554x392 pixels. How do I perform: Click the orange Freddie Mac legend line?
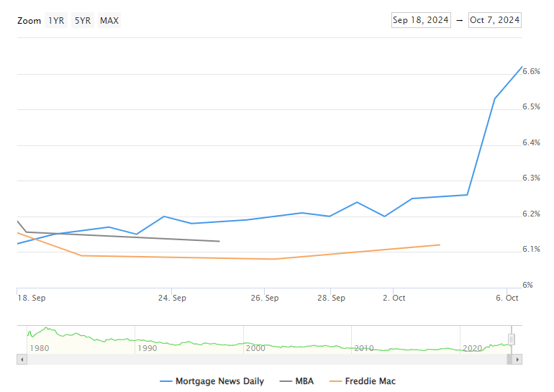pos(335,381)
